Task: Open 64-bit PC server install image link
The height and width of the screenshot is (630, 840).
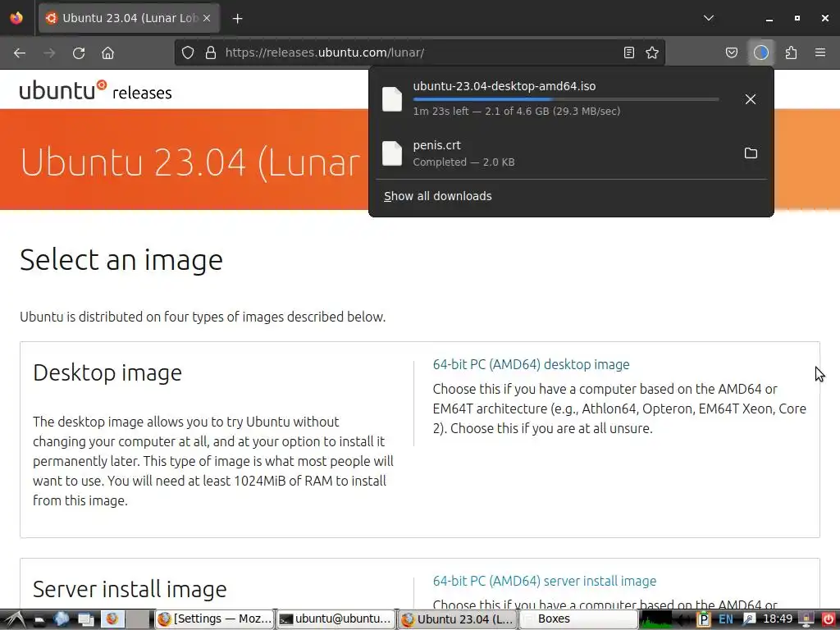Action: pos(545,581)
